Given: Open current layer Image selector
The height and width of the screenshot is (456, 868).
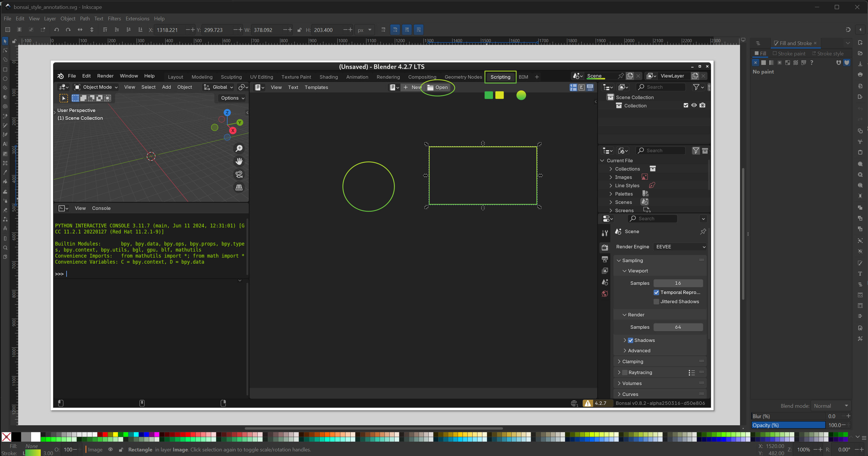Looking at the screenshot, I should 95,449.
